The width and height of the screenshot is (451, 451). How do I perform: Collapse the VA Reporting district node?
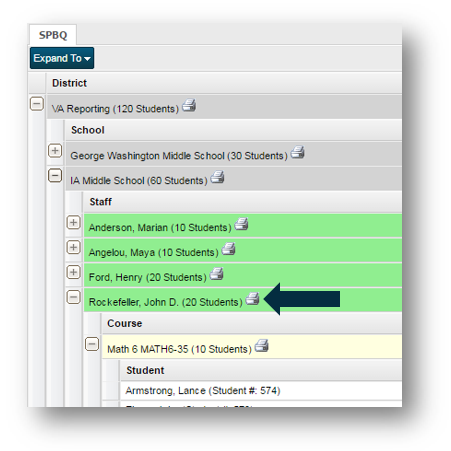37,104
